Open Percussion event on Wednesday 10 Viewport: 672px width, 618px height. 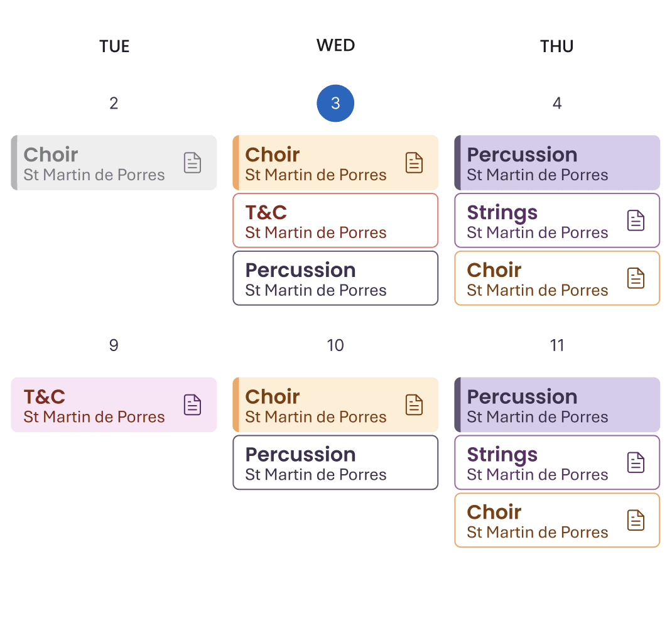(x=335, y=462)
